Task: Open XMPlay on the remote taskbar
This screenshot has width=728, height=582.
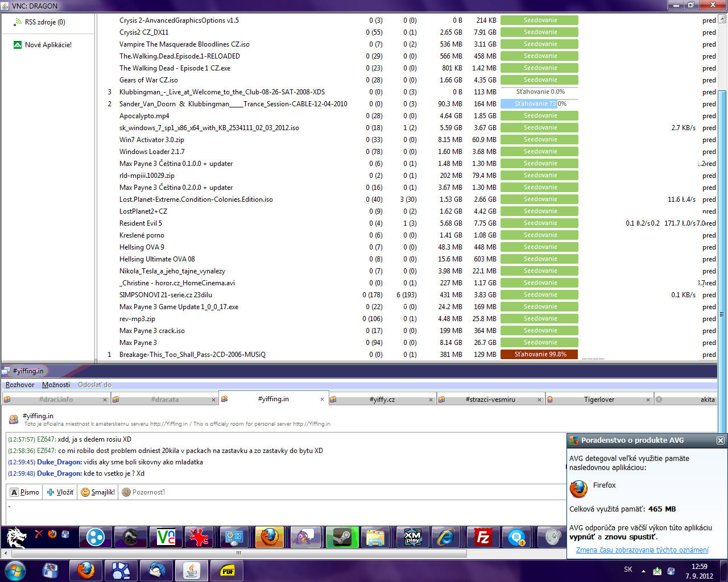Action: (x=412, y=537)
